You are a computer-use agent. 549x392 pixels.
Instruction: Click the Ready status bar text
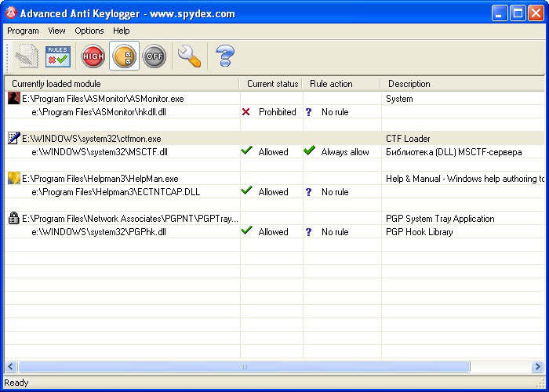[16, 383]
